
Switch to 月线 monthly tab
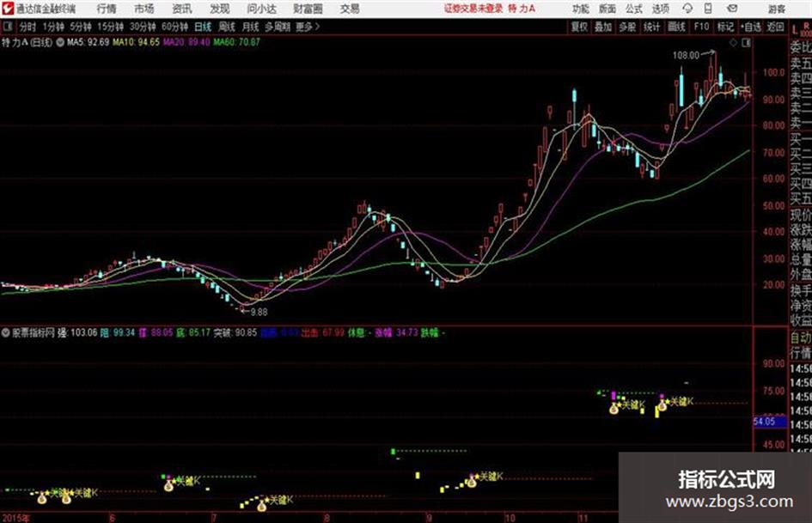click(x=251, y=27)
